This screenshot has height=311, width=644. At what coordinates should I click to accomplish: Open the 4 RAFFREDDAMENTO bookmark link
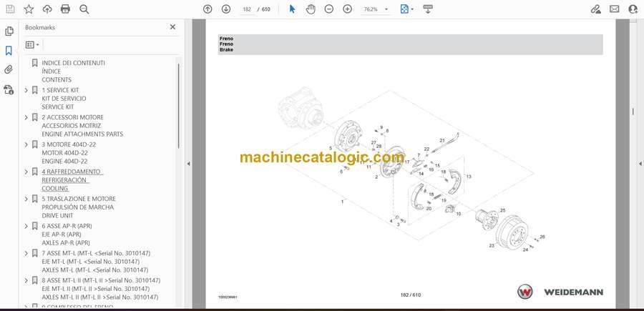click(72, 172)
